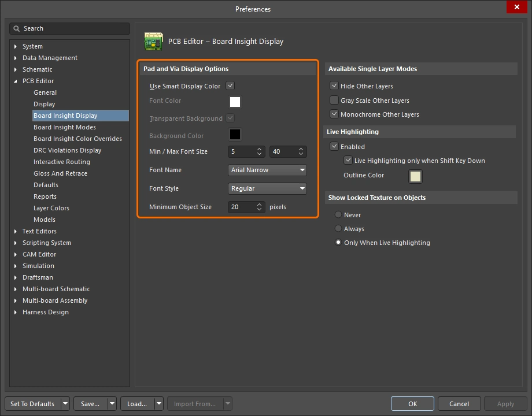The height and width of the screenshot is (416, 532).
Task: Increase Minimum Object Size with up arrow
Action: [260, 205]
